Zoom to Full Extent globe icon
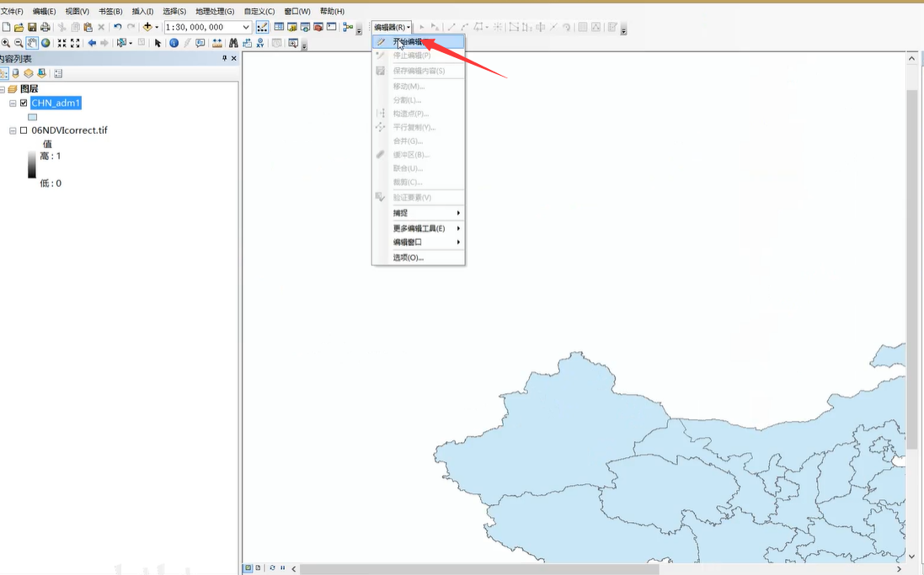924x575 pixels. coord(45,43)
